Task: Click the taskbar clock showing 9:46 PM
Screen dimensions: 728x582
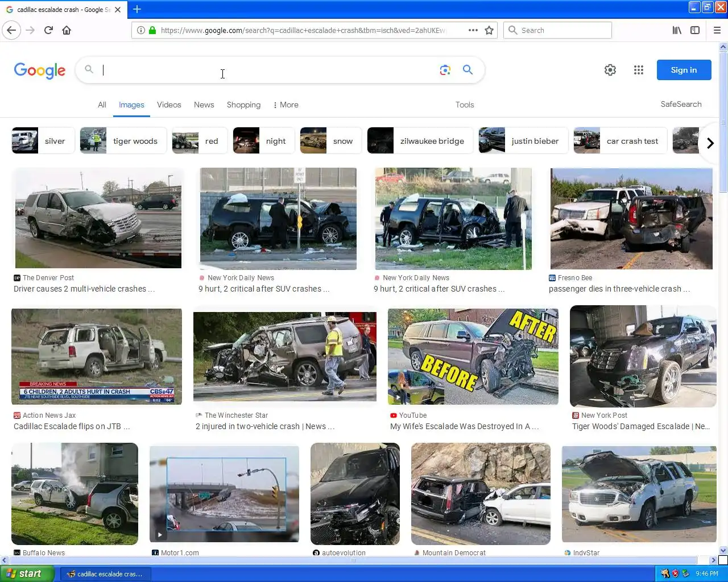Action: [x=707, y=574]
